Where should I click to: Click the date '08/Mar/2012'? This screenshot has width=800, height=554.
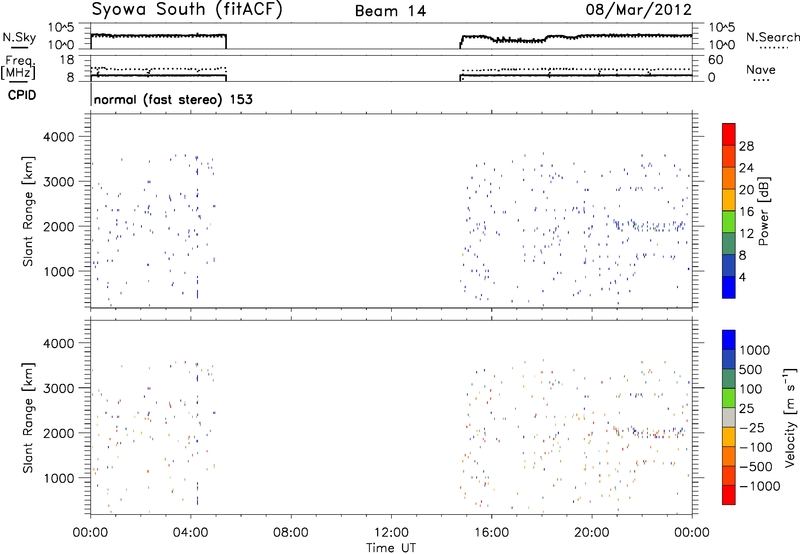coord(638,10)
